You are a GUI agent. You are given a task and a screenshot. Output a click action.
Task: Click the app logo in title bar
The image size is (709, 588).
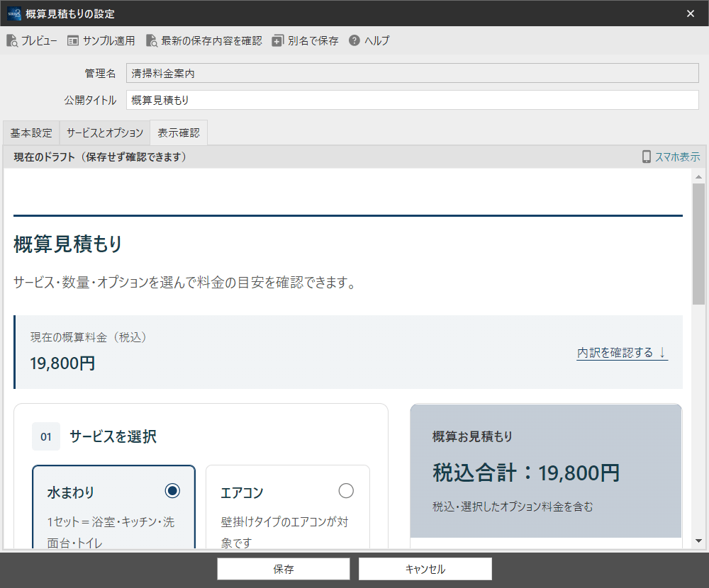[14, 13]
